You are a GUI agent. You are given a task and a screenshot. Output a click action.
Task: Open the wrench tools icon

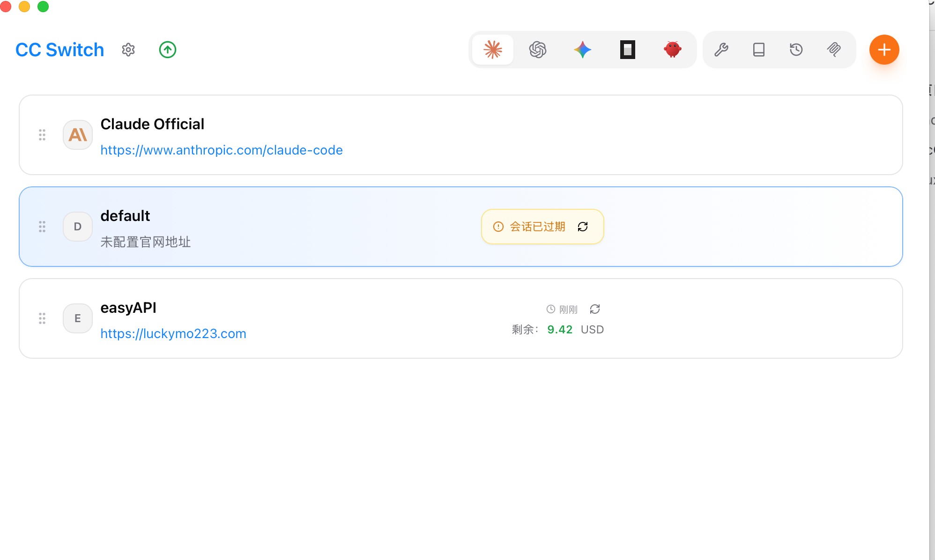[721, 50]
